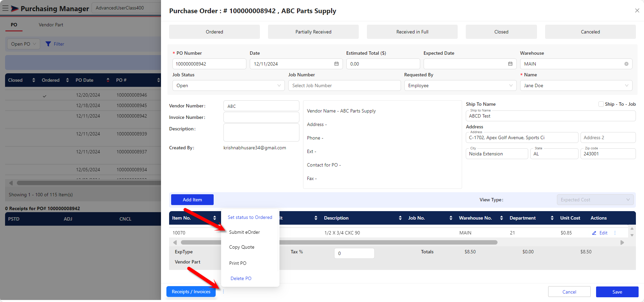644x302 pixels.
Task: Switch to the PO tab
Action: pyautogui.click(x=14, y=25)
